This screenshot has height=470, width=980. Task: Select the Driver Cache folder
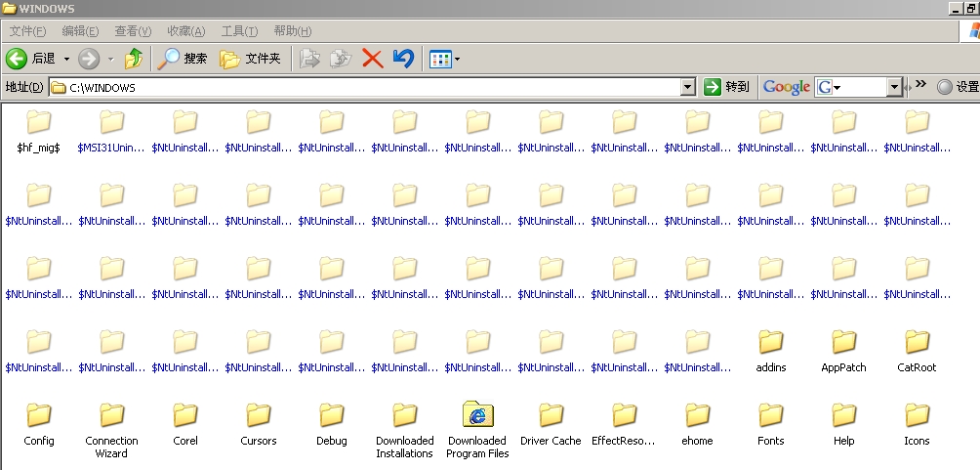pyautogui.click(x=551, y=424)
